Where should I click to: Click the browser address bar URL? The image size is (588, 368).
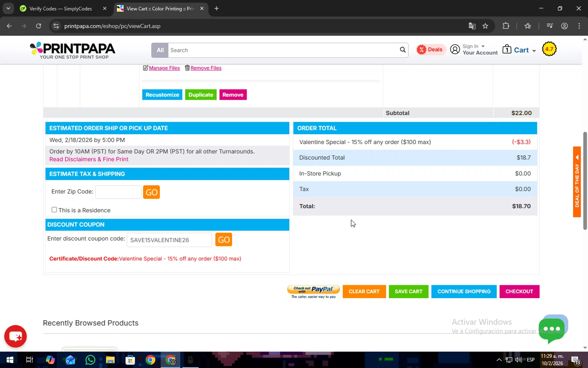click(112, 26)
